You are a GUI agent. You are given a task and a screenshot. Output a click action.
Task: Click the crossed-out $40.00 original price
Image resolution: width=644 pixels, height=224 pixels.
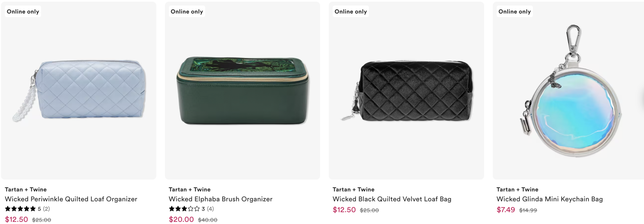click(208, 220)
